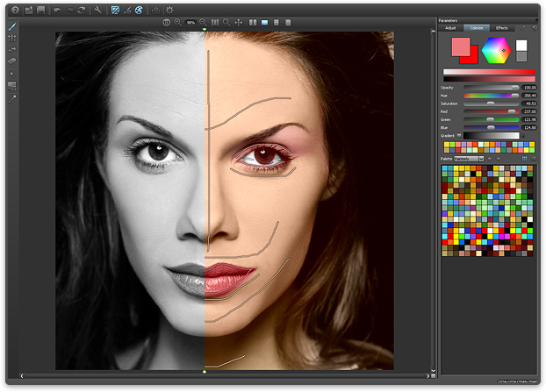Toggle the Gradient option icon beside its label
546x392 pixels.
pos(460,135)
